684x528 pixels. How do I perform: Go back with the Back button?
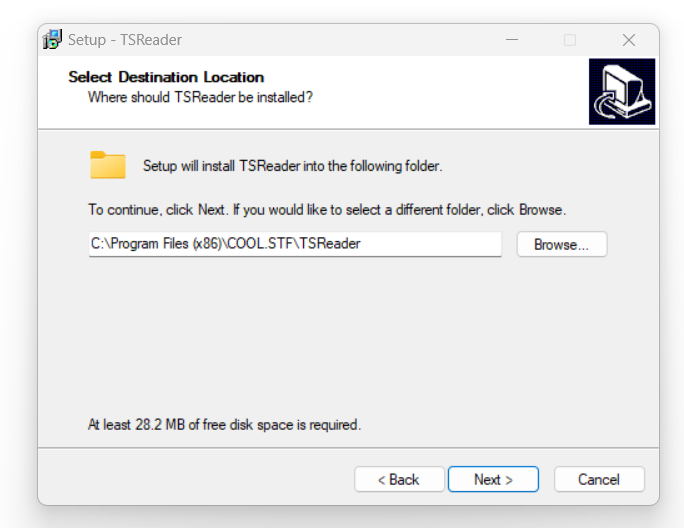click(x=399, y=479)
